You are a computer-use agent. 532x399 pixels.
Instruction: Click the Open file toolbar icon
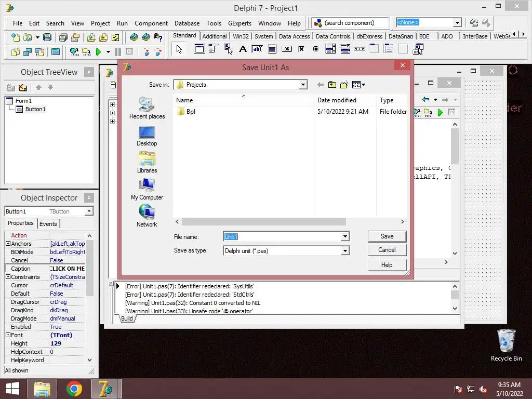click(28, 37)
